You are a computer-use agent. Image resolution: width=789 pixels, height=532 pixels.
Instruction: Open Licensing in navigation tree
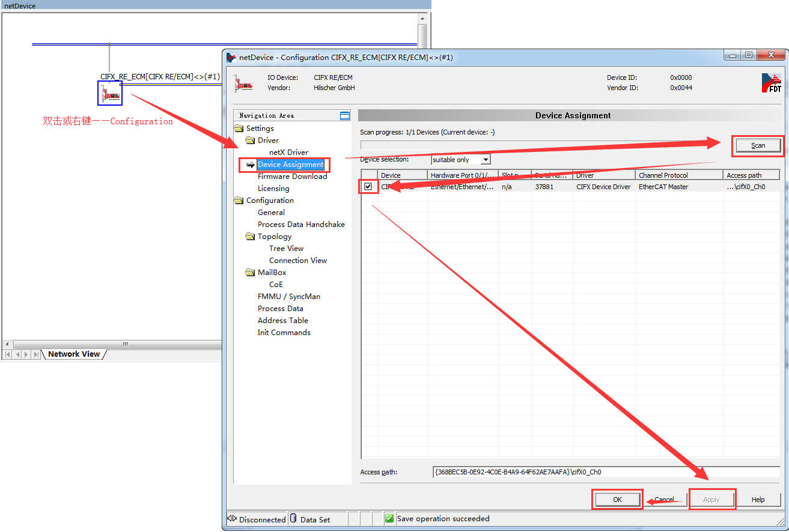[x=273, y=188]
